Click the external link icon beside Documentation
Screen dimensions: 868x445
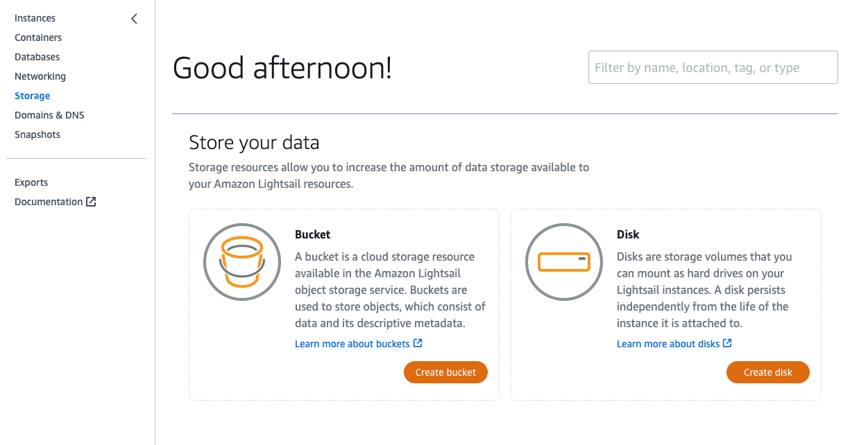point(91,202)
